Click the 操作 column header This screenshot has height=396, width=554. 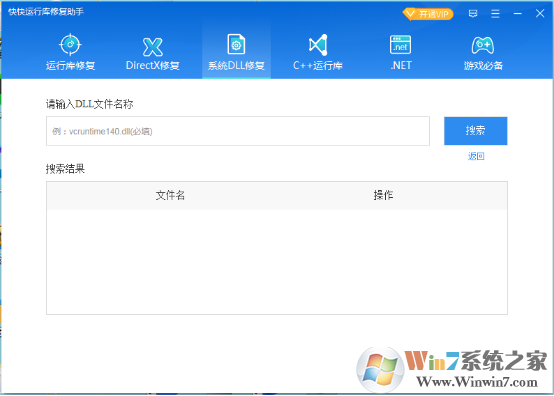pos(383,195)
